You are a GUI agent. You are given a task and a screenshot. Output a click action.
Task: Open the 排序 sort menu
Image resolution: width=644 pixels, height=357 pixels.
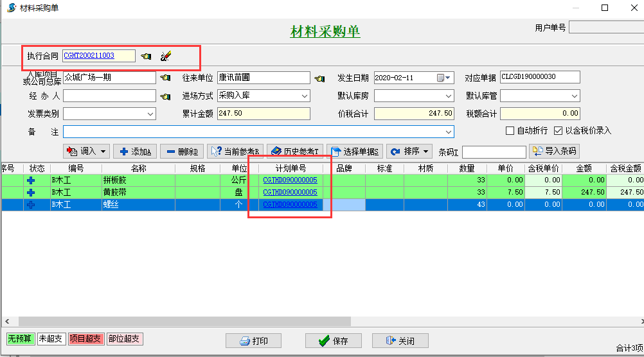point(409,152)
